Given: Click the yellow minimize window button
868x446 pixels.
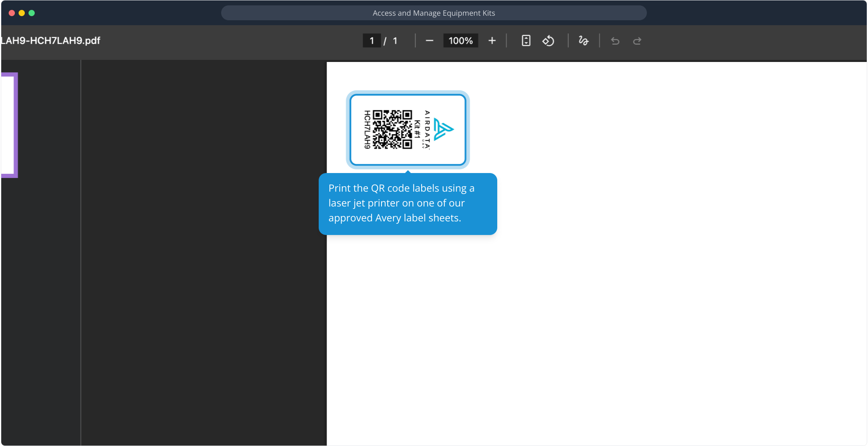Looking at the screenshot, I should click(22, 13).
